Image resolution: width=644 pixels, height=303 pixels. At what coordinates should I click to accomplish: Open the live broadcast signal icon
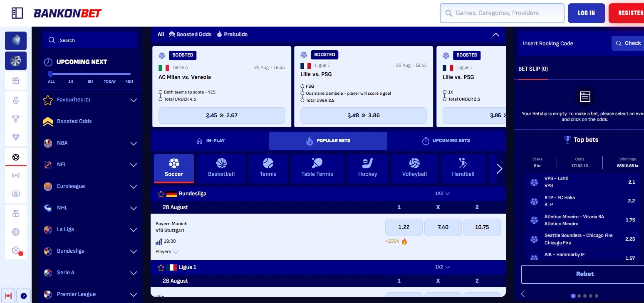pyautogui.click(x=16, y=175)
